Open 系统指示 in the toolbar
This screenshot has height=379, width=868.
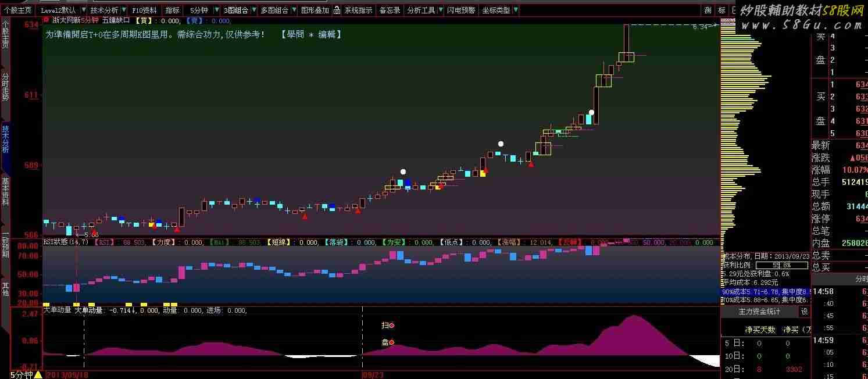coord(358,10)
